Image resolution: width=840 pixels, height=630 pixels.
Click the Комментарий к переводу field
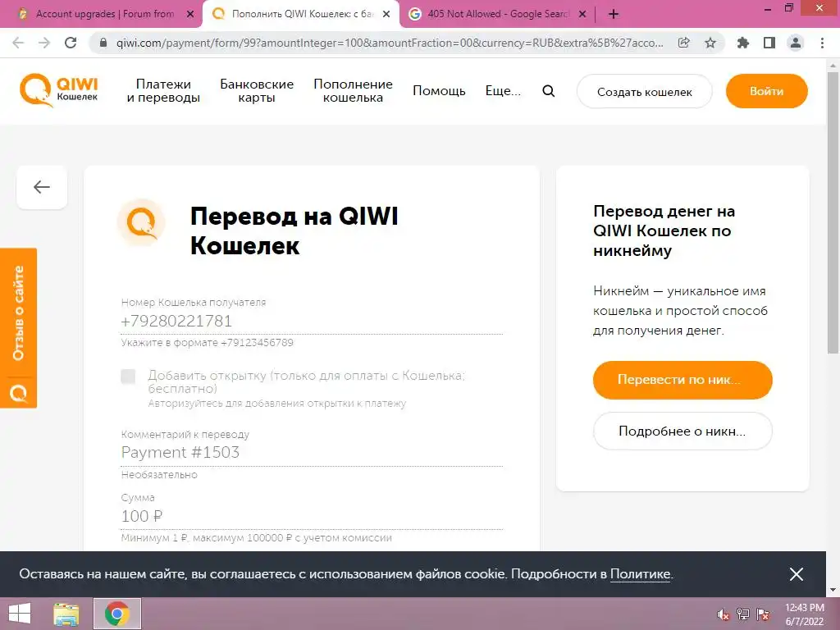click(312, 453)
